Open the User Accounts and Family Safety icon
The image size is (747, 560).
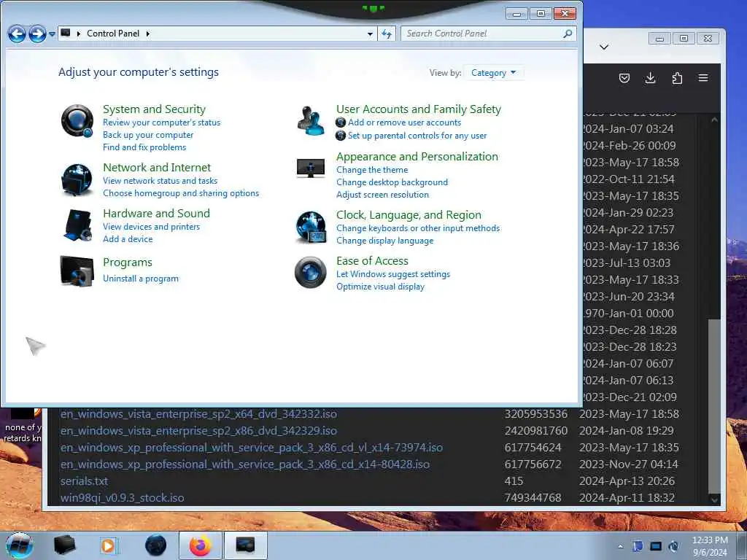(311, 120)
